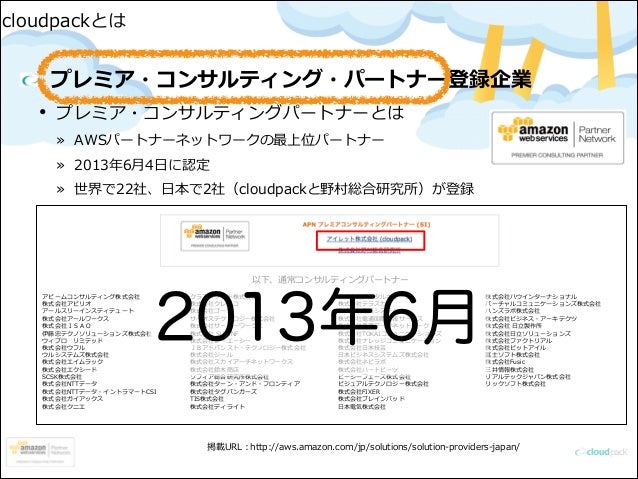Click the faded AWS badge in slide footer

point(40,452)
